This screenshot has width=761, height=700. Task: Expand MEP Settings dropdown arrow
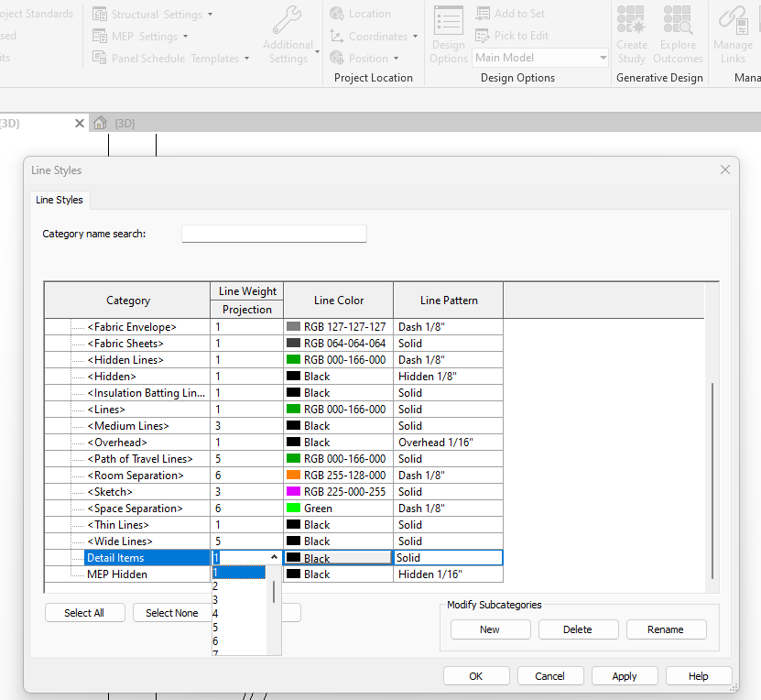tap(185, 37)
